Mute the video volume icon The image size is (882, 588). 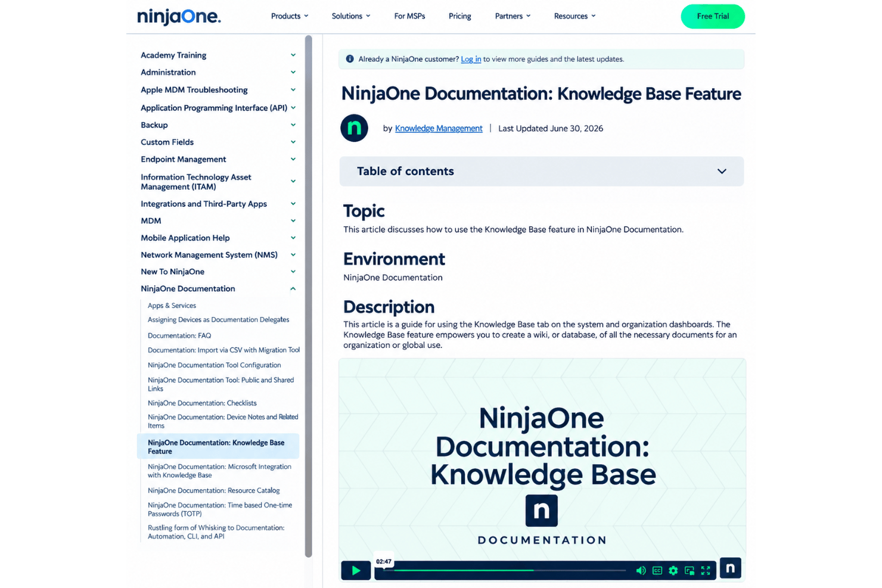pyautogui.click(x=641, y=570)
